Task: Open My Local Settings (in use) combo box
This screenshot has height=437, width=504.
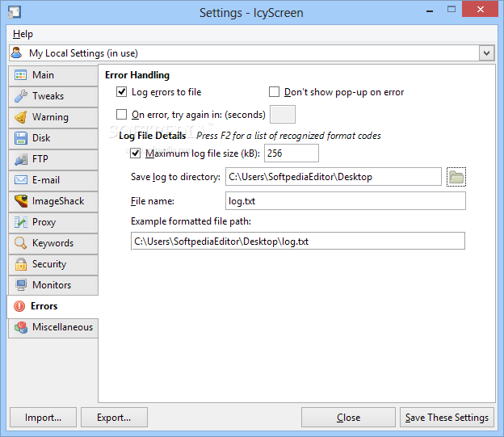Action: click(252, 53)
